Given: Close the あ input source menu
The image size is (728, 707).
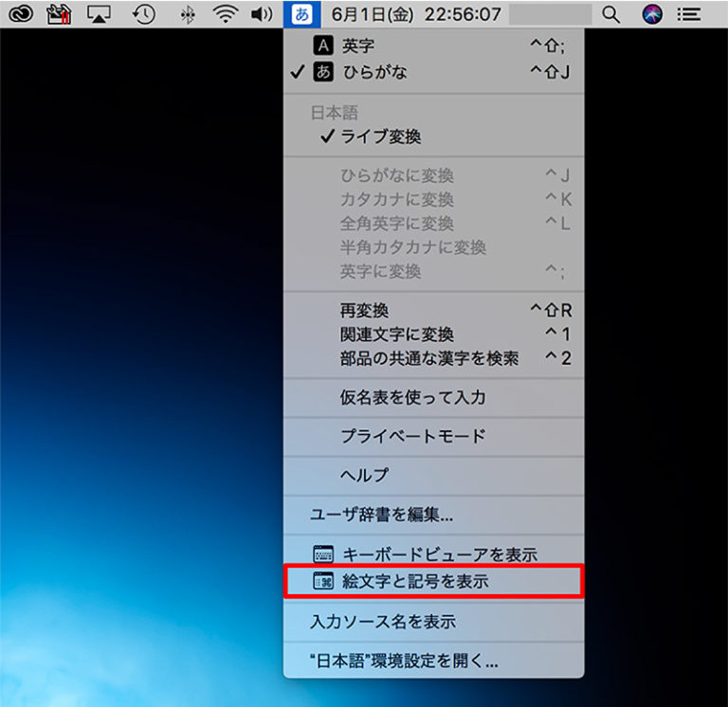Looking at the screenshot, I should 301,14.
